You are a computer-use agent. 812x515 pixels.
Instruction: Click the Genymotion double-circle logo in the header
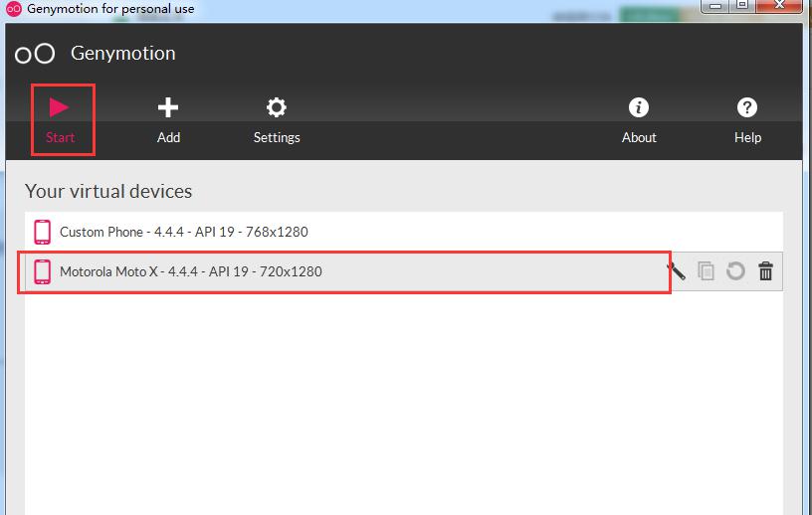[35, 54]
